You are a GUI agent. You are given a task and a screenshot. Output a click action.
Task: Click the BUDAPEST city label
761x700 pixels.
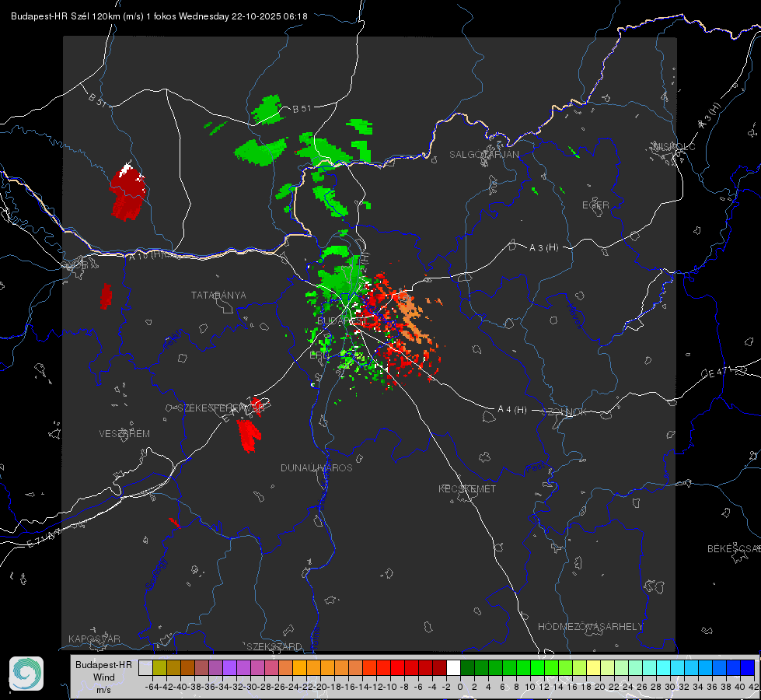pos(342,321)
